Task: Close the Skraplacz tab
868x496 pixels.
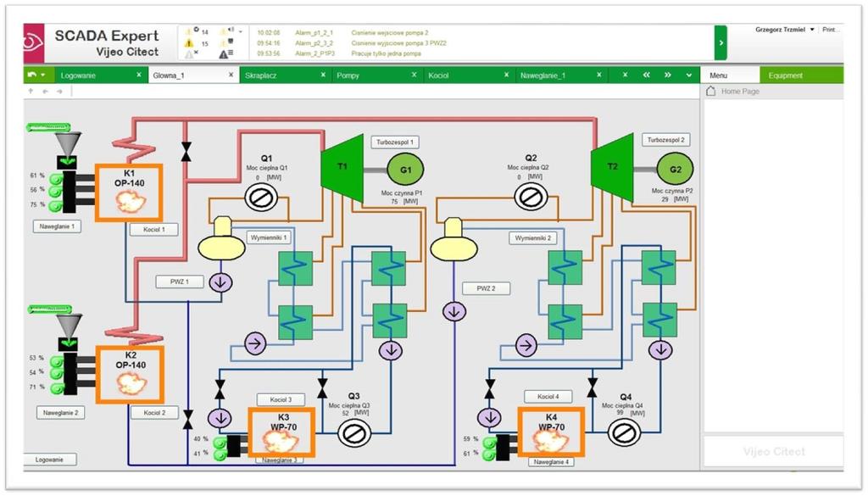Action: coord(323,75)
